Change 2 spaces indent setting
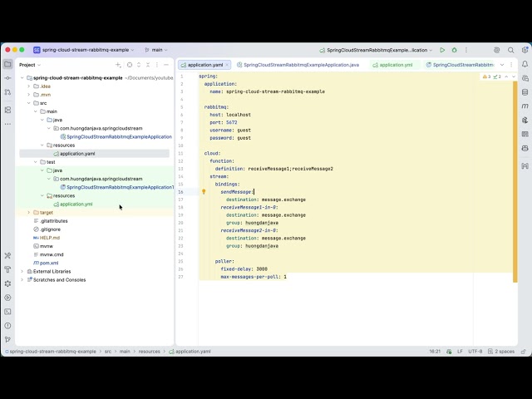The image size is (532, 399). 501,352
